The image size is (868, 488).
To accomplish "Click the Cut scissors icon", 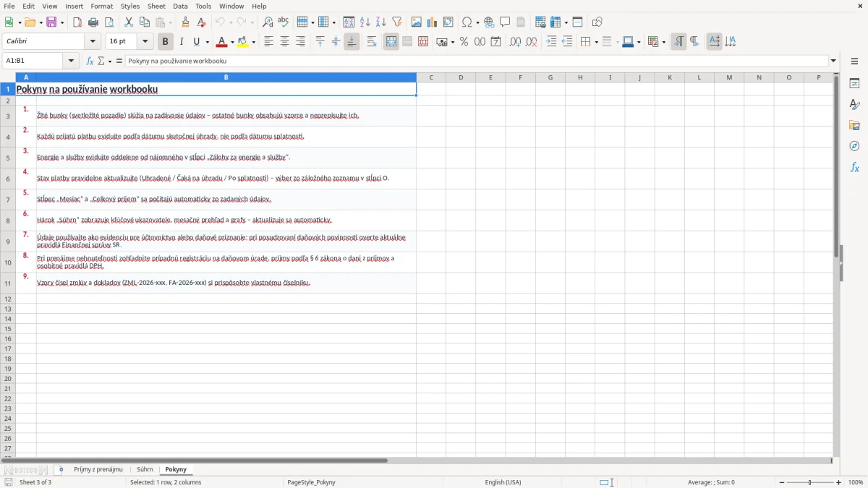I will pos(129,22).
